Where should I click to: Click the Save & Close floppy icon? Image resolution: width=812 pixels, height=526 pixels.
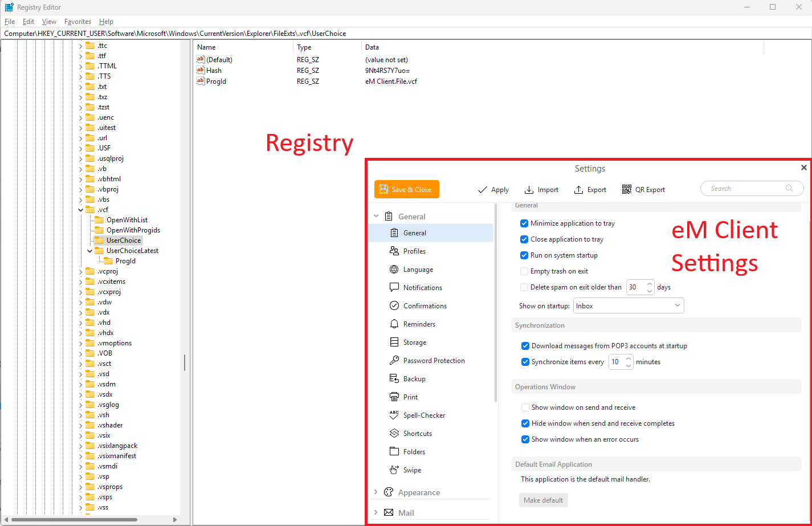(x=383, y=190)
